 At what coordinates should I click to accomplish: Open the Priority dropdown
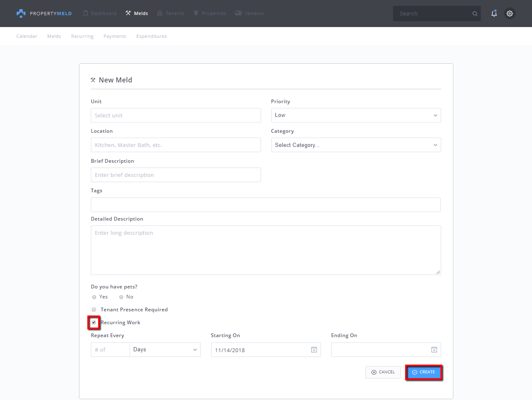(356, 115)
